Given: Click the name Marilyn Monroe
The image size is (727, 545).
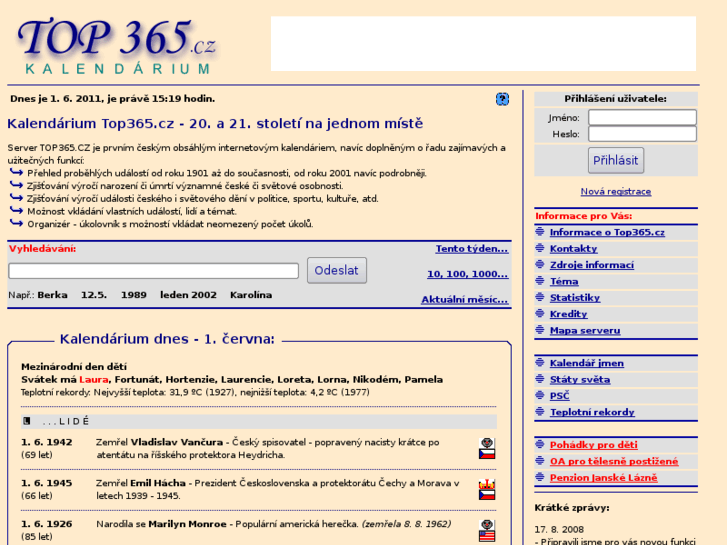Looking at the screenshot, I should click(187, 524).
